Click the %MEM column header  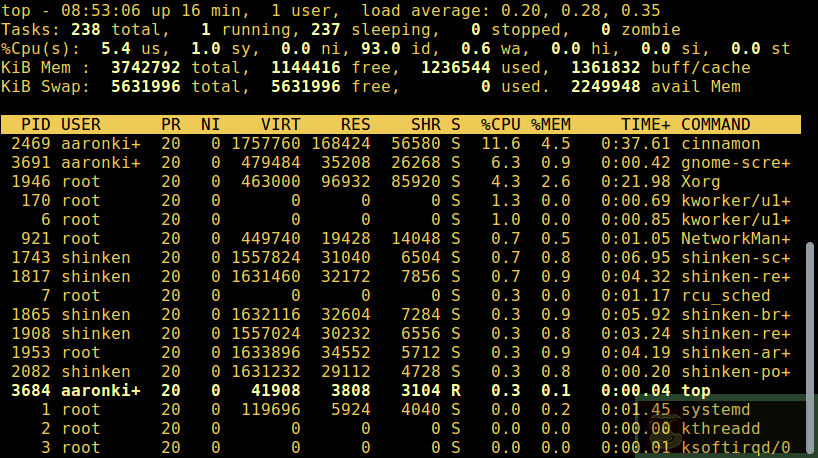(551, 125)
